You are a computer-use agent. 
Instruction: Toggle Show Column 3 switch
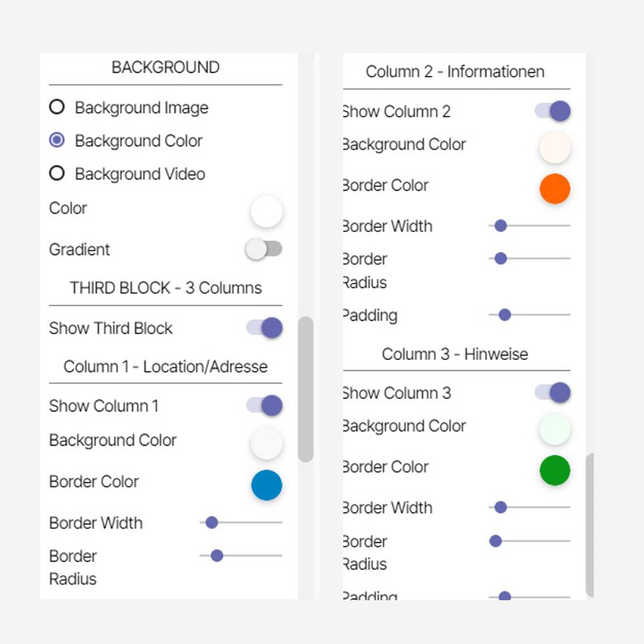(553, 392)
